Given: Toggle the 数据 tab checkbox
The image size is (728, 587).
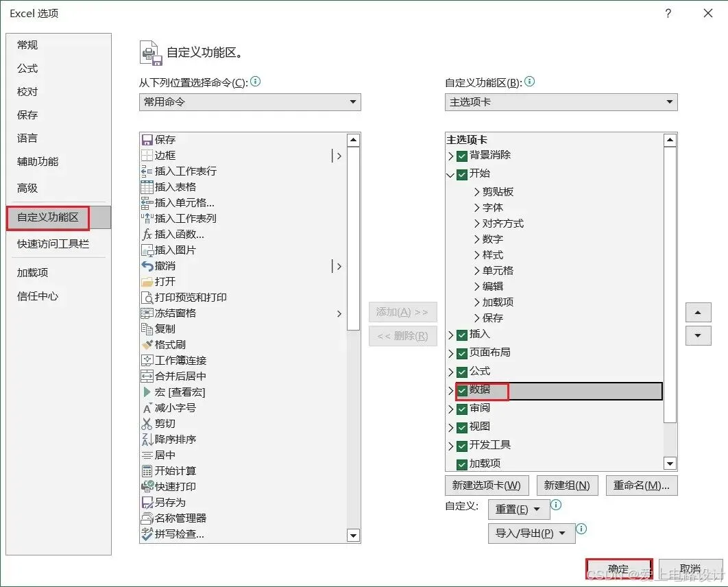Looking at the screenshot, I should click(462, 391).
